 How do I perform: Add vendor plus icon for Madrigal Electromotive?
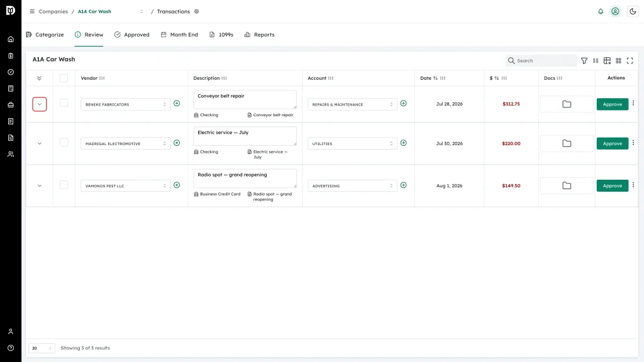click(x=177, y=143)
